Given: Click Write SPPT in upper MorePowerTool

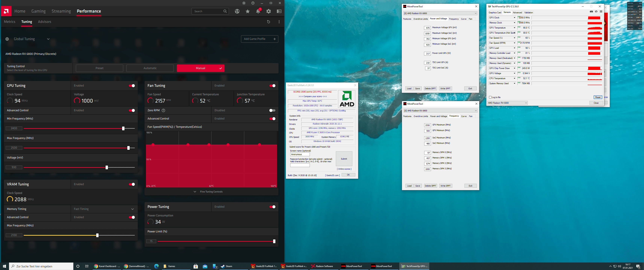Looking at the screenshot, I should point(445,89).
